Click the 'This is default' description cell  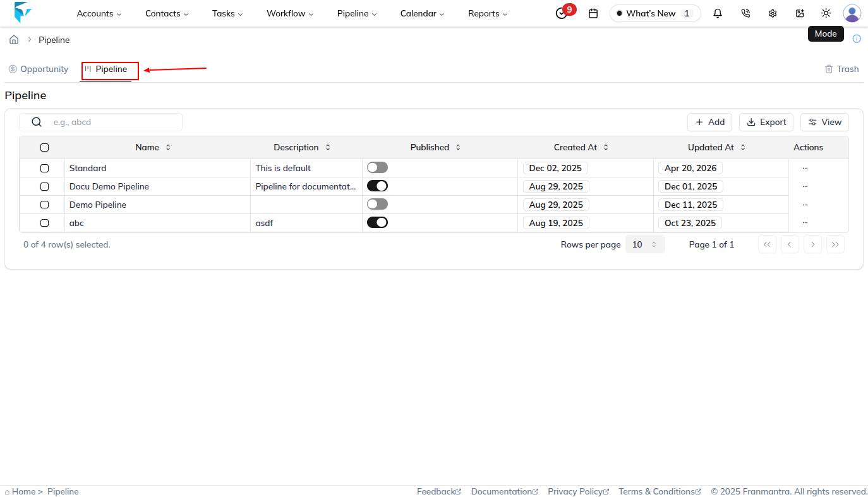[306, 168]
